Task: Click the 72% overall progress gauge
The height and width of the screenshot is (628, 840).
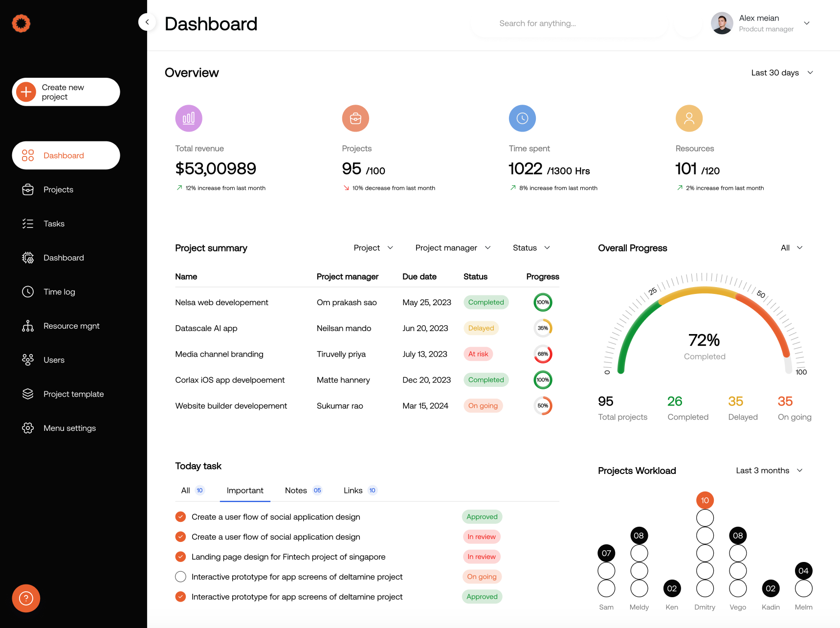Action: click(704, 340)
